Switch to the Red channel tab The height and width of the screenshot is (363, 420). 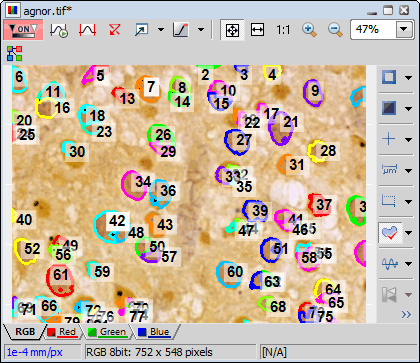(x=63, y=332)
